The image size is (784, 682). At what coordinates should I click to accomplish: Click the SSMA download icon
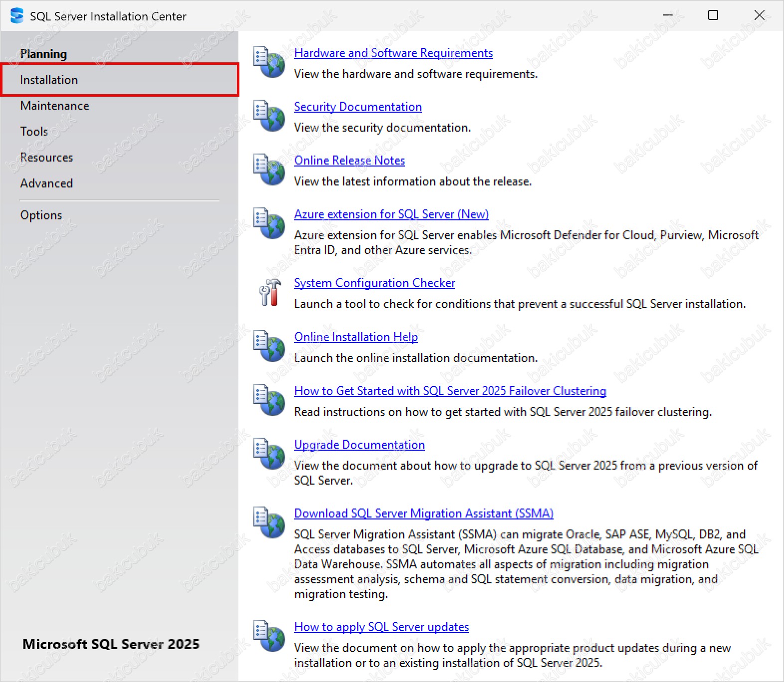click(269, 523)
